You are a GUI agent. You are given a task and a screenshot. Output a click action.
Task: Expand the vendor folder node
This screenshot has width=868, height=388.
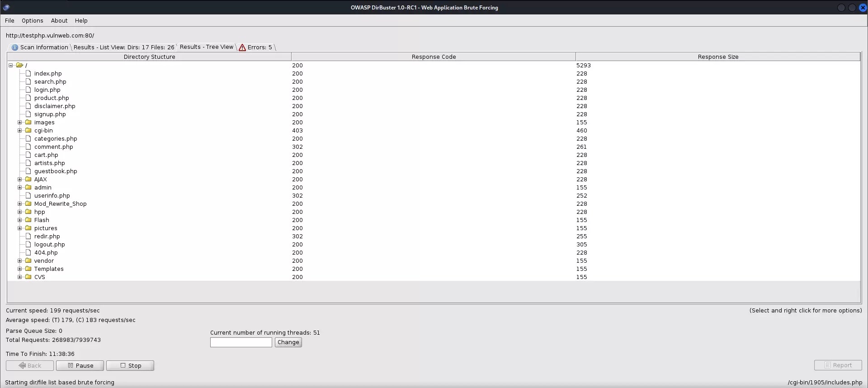point(19,260)
